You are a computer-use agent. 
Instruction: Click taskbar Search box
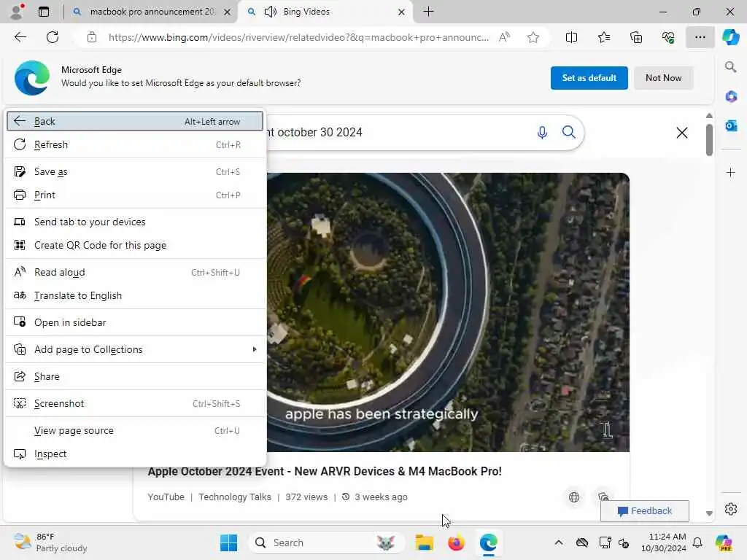[x=326, y=542]
